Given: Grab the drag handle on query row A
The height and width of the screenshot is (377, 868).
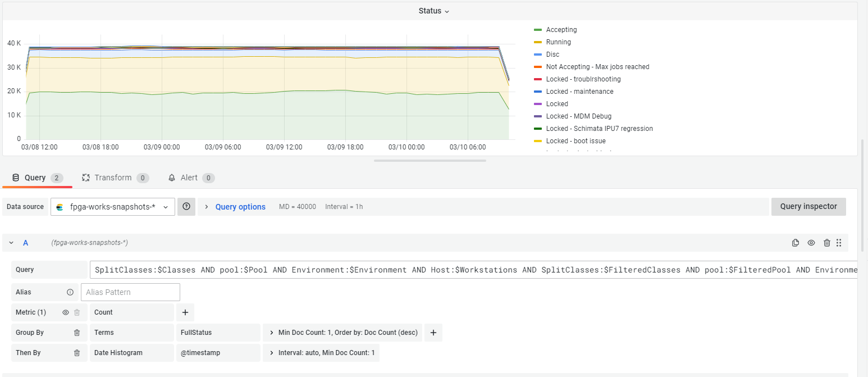Looking at the screenshot, I should [x=839, y=242].
